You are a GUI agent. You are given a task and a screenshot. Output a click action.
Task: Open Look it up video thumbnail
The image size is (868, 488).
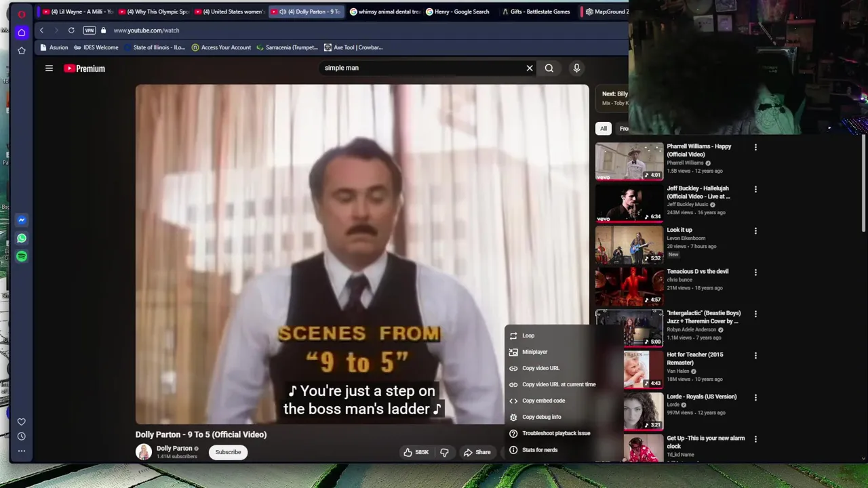click(x=629, y=244)
